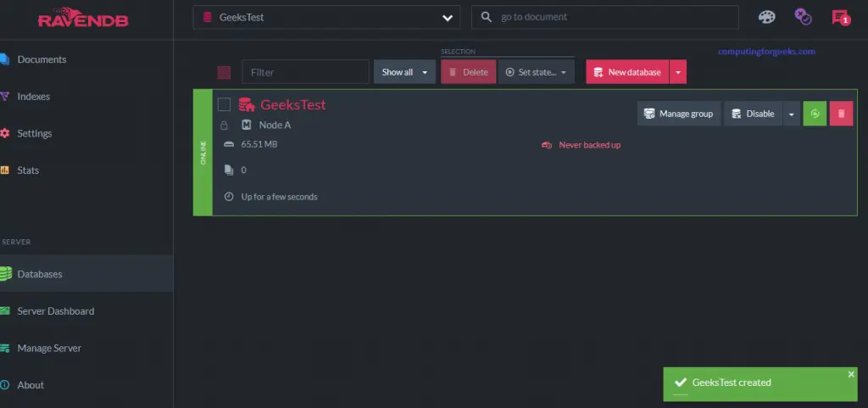Expand the New database arrow dropdown
Image resolution: width=868 pixels, height=408 pixels.
pos(678,72)
